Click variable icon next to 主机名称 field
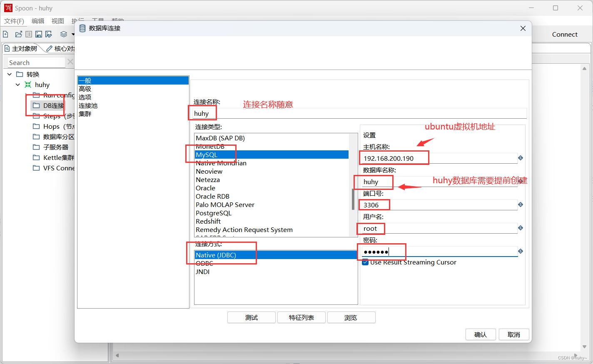593x364 pixels. (521, 158)
